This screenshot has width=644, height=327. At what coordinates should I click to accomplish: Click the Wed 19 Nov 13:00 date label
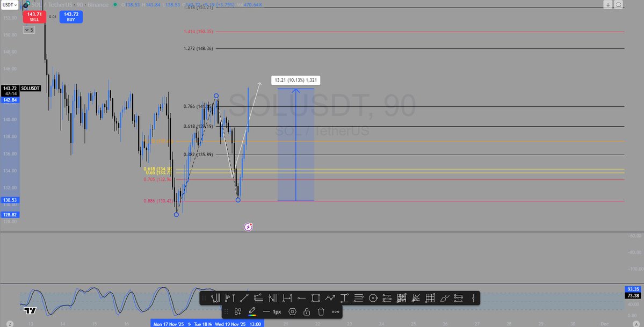tap(239, 324)
